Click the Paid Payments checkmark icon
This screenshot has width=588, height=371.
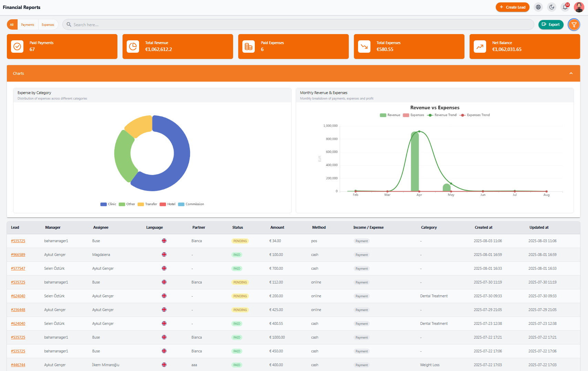coord(17,47)
